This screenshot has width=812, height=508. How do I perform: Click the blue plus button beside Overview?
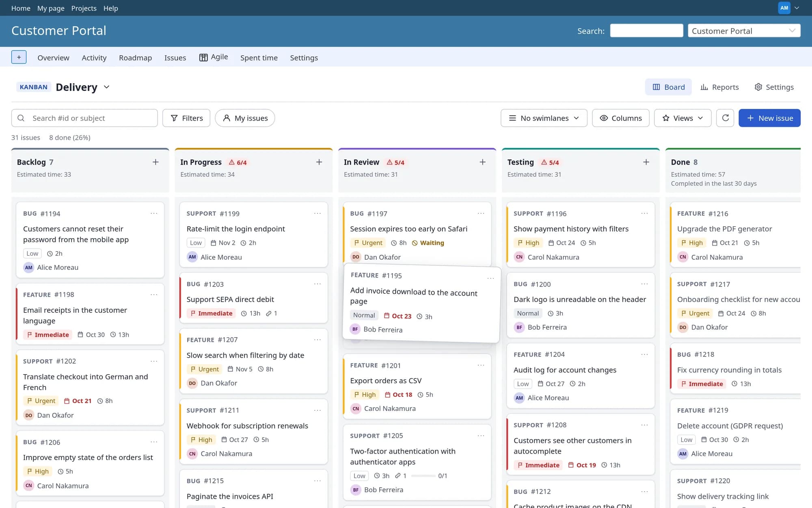pyautogui.click(x=19, y=57)
